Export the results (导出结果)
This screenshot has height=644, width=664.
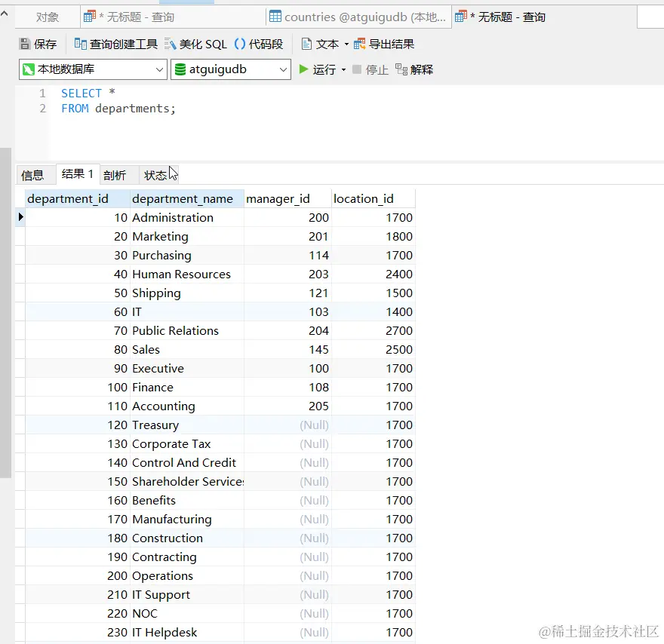pyautogui.click(x=383, y=44)
